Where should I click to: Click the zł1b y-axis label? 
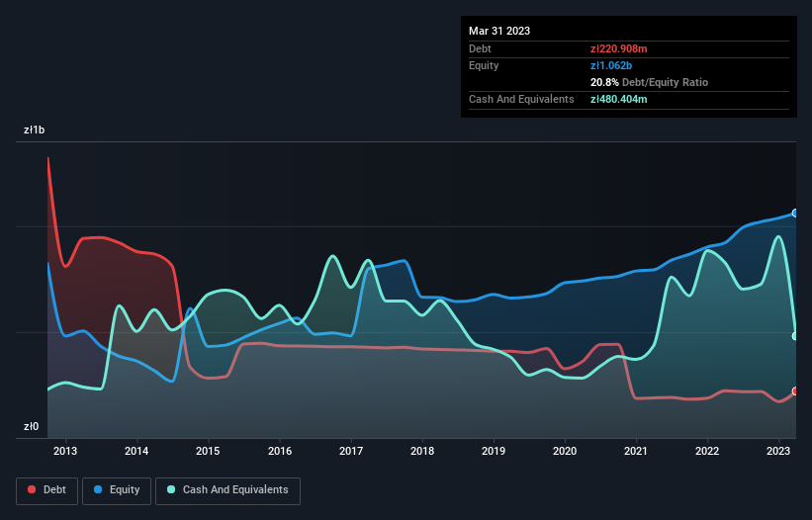click(x=35, y=130)
